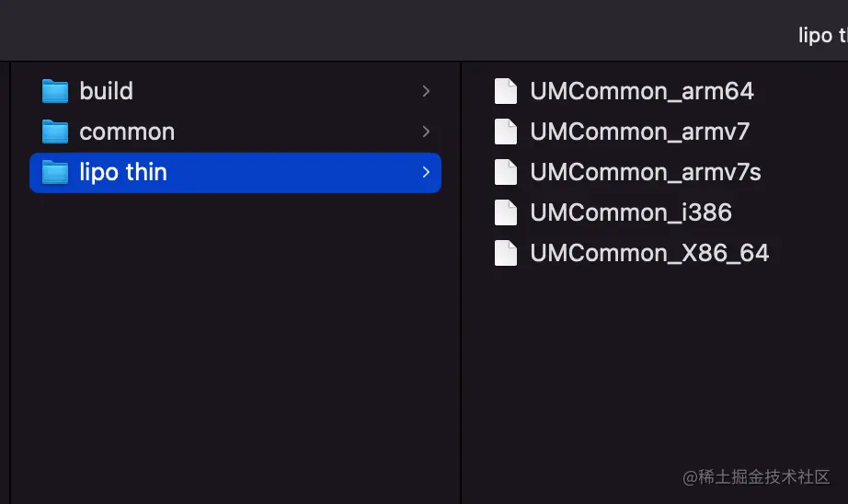Image resolution: width=848 pixels, height=504 pixels.
Task: Click the window title in the title bar
Action: pos(822,36)
